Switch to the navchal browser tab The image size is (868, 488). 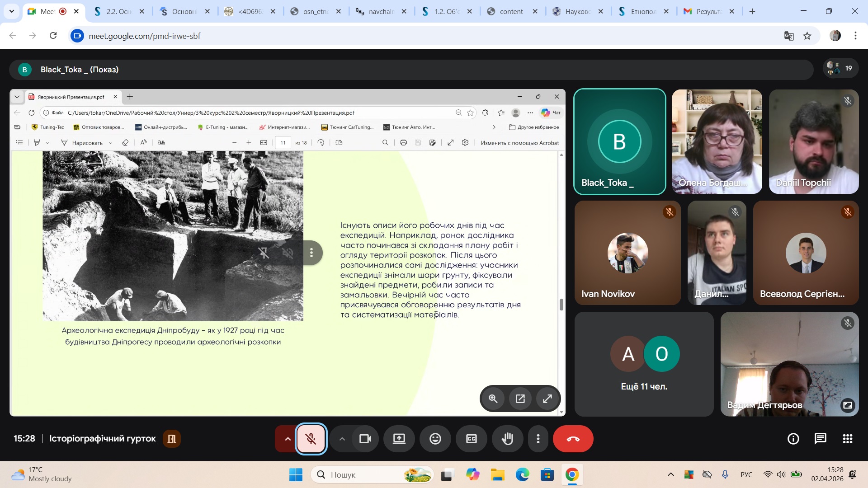[380, 11]
